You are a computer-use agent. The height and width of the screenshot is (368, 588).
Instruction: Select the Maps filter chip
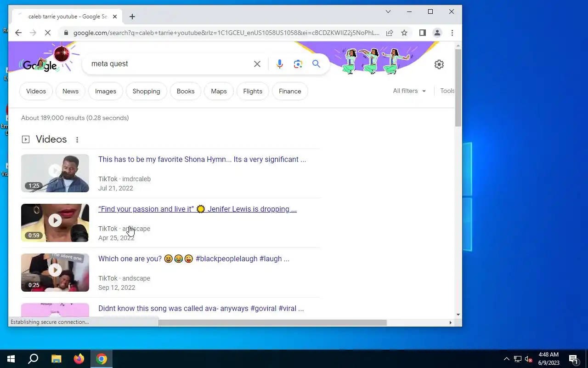click(219, 91)
